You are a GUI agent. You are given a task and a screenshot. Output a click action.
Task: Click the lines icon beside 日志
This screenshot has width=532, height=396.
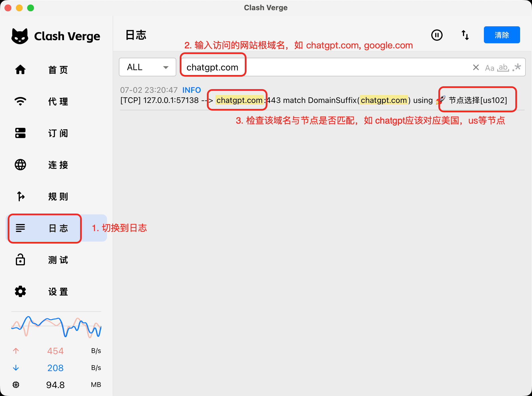[x=20, y=228]
